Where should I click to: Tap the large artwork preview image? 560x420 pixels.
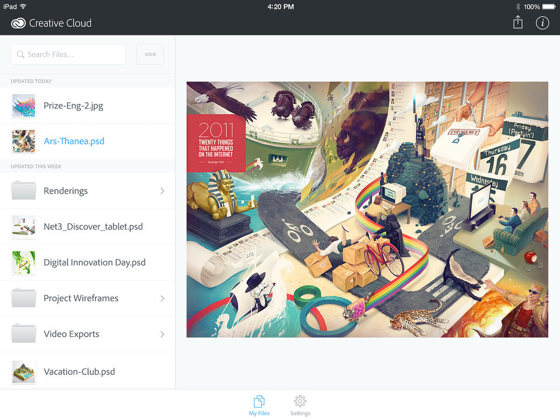point(367,209)
